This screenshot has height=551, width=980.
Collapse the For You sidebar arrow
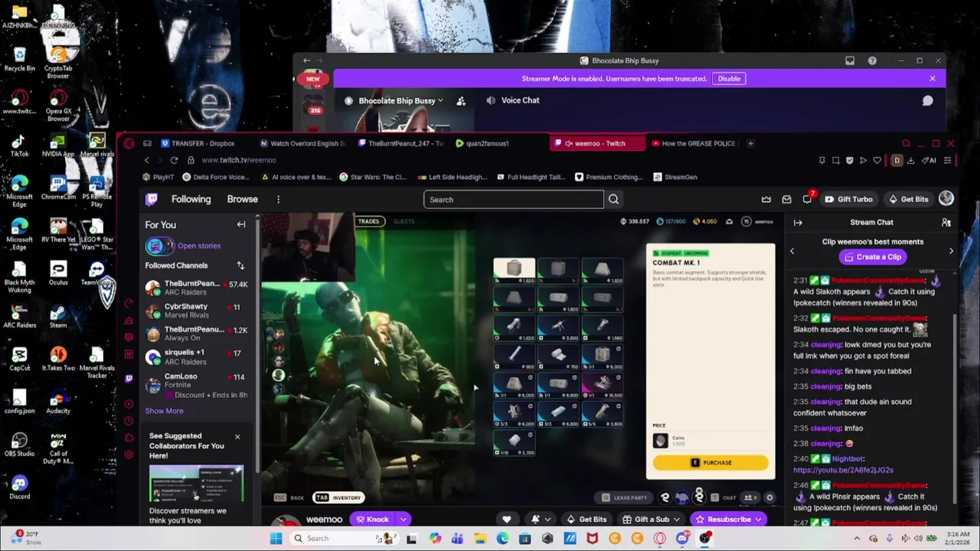240,225
